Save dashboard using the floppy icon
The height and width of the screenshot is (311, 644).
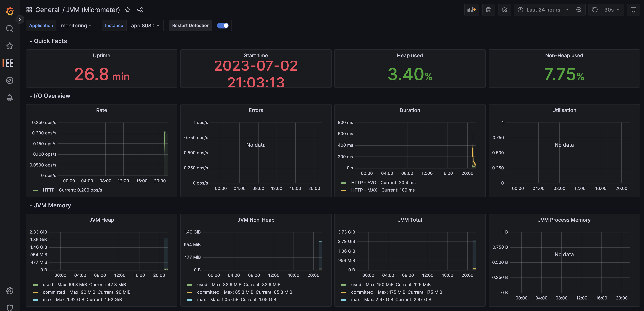pos(489,10)
